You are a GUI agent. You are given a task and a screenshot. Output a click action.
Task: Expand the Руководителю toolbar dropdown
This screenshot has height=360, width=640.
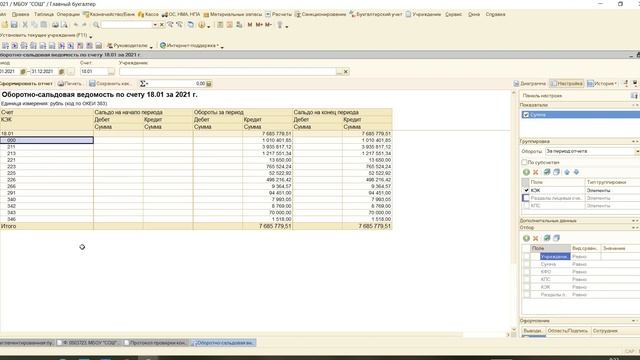pos(151,47)
